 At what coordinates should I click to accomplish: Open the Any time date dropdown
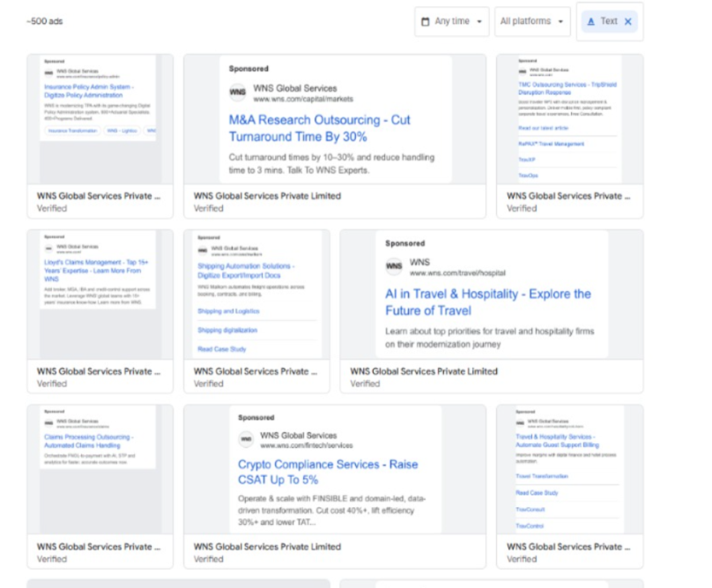coord(452,21)
